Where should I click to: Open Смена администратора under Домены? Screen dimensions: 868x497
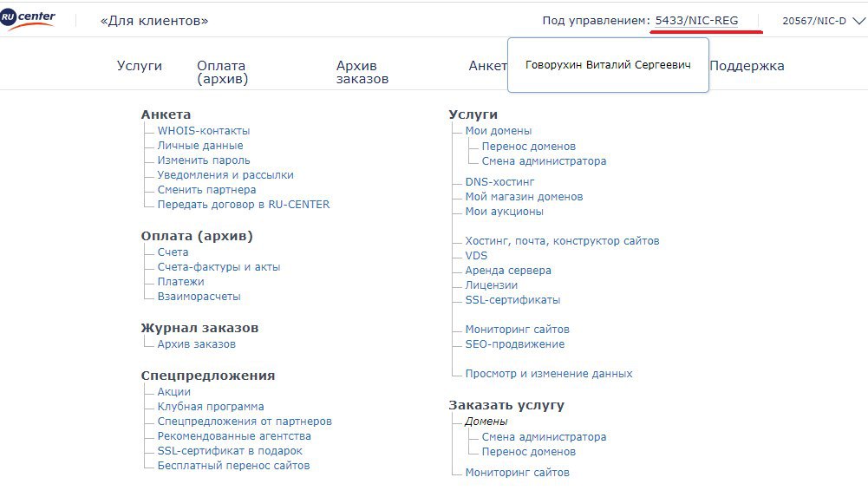544,436
